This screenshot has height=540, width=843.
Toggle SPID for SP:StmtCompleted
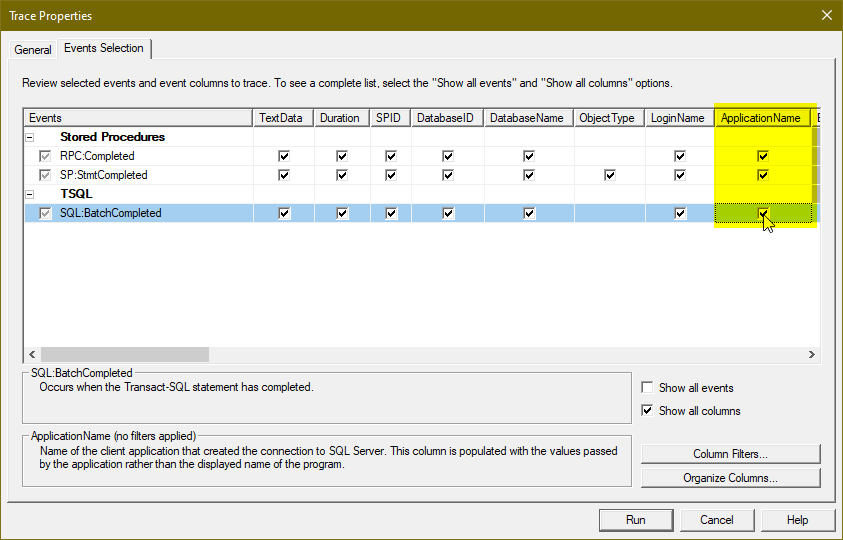click(391, 175)
